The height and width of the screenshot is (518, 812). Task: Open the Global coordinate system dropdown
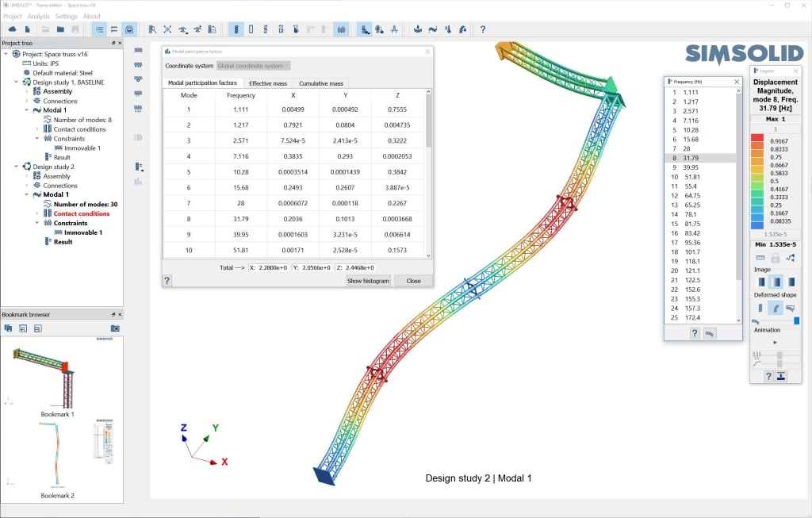pyautogui.click(x=253, y=66)
